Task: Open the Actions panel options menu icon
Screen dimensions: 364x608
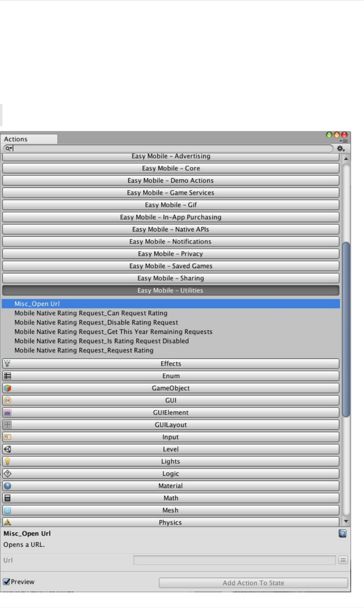Action: [x=344, y=141]
